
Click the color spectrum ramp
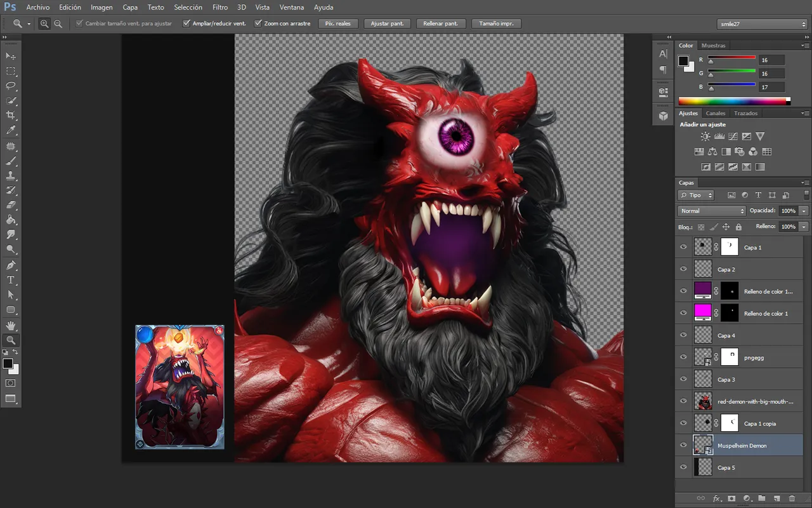[x=734, y=100]
